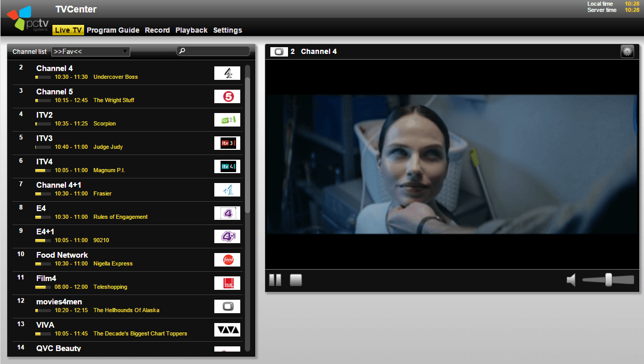
Task: Click the VIVA channel logo
Action: [227, 330]
